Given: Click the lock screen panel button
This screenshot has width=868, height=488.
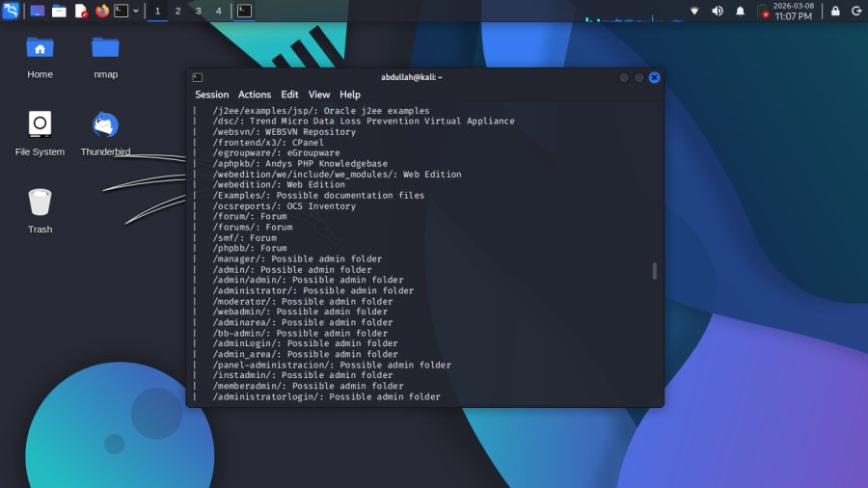Looking at the screenshot, I should click(835, 11).
